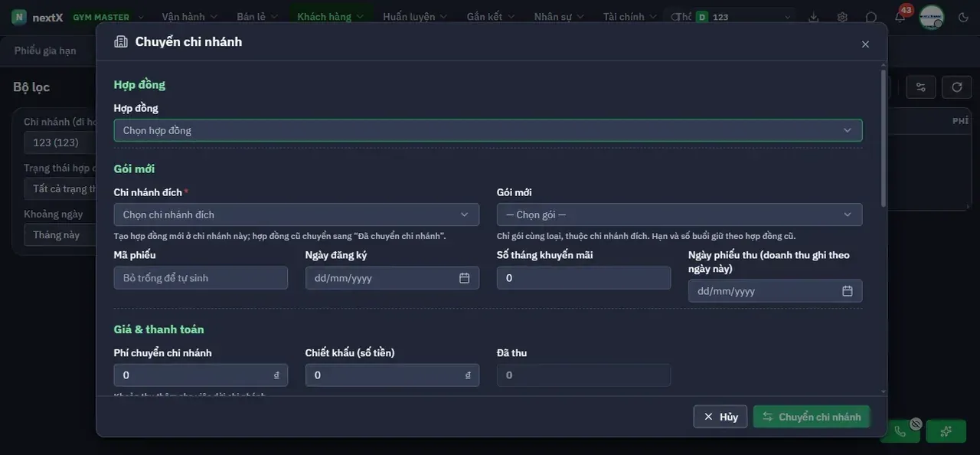Image resolution: width=980 pixels, height=455 pixels.
Task: Click the notifications bell icon
Action: (900, 17)
